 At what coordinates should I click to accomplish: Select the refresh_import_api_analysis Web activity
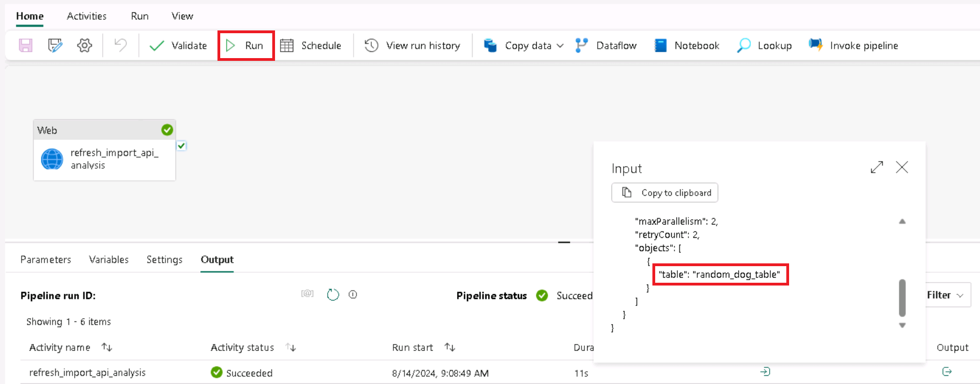point(105,159)
